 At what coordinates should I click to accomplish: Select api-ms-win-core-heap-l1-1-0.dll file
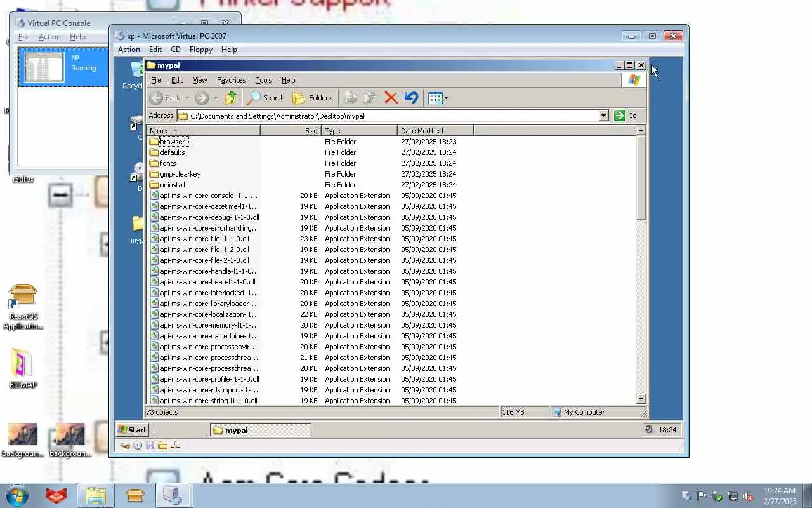[202, 282]
